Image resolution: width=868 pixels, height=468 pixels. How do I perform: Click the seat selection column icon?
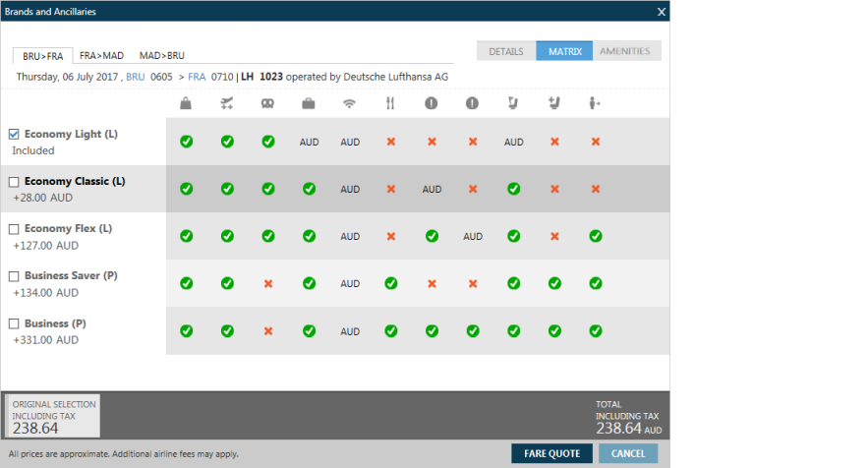513,103
